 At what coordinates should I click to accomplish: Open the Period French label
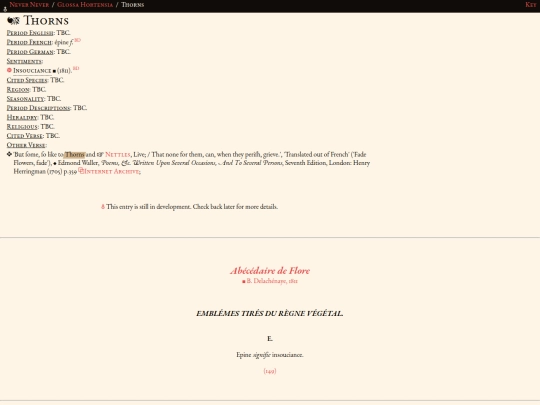pyautogui.click(x=29, y=42)
